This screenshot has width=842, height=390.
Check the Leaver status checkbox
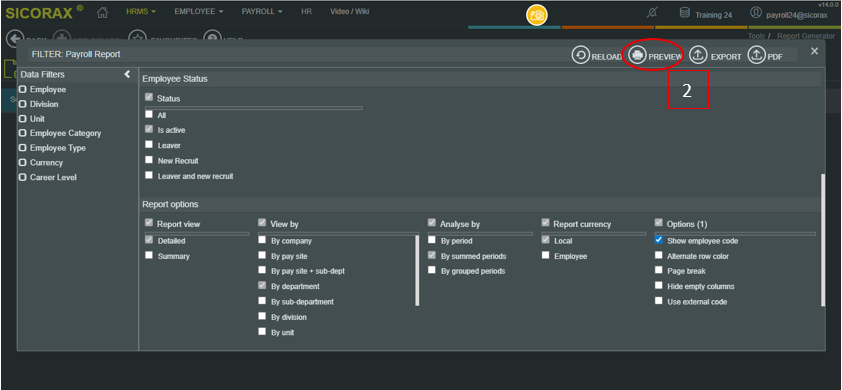(149, 145)
